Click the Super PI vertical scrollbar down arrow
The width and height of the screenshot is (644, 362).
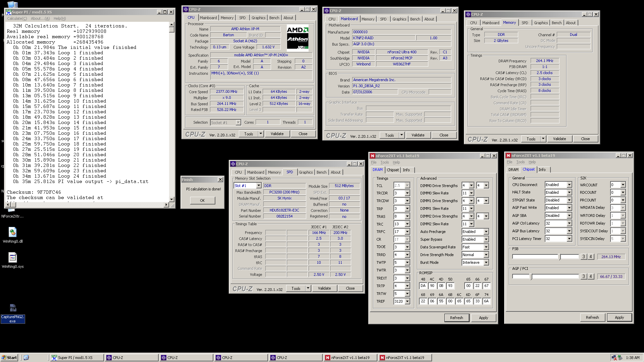tap(171, 199)
